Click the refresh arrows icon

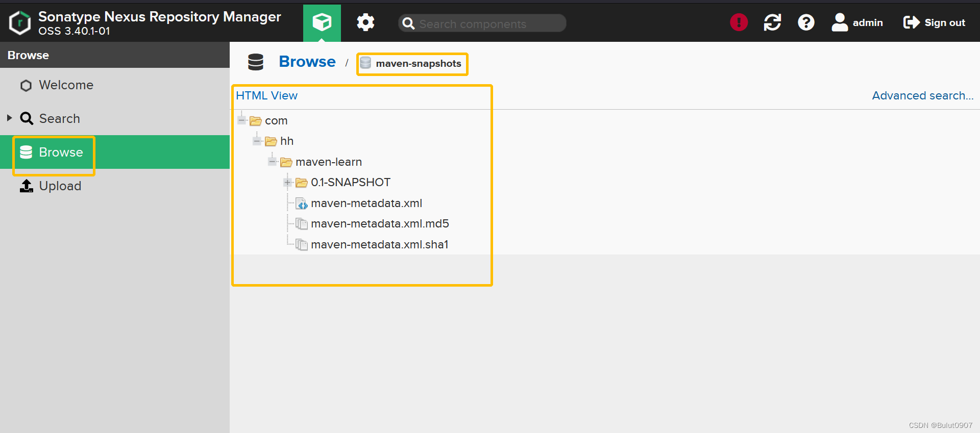[x=772, y=22]
